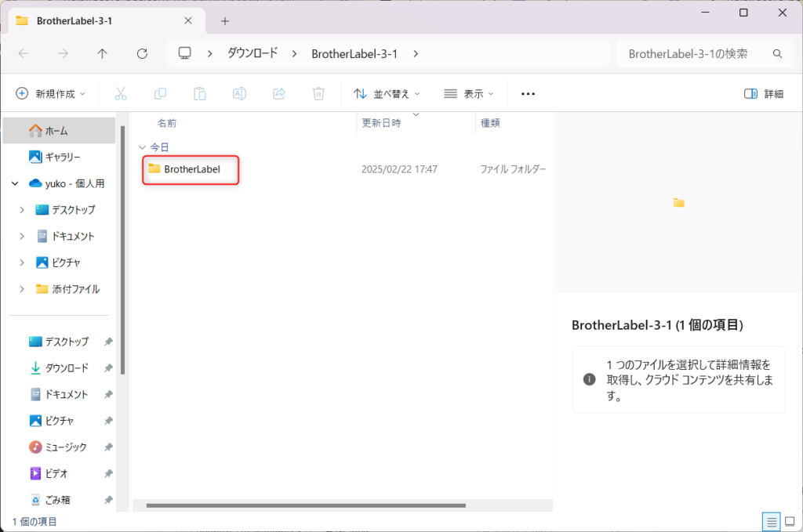Open the 表示 view menu
Image resolution: width=803 pixels, height=532 pixels.
(x=469, y=93)
